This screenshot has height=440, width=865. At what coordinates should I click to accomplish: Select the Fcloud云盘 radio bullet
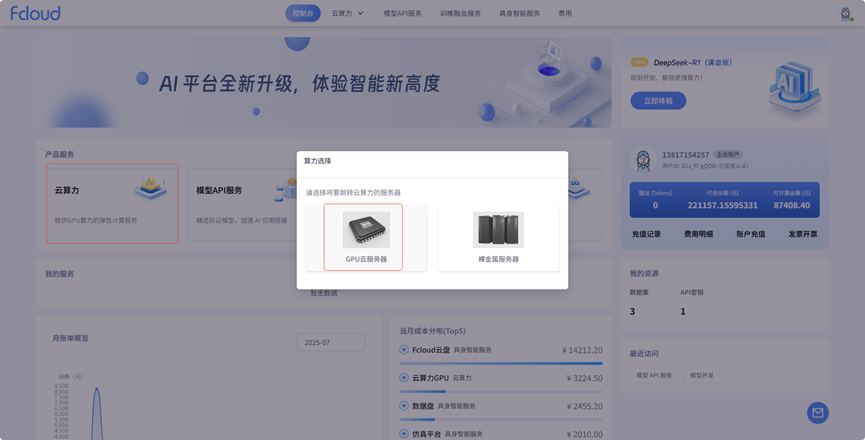pos(404,350)
